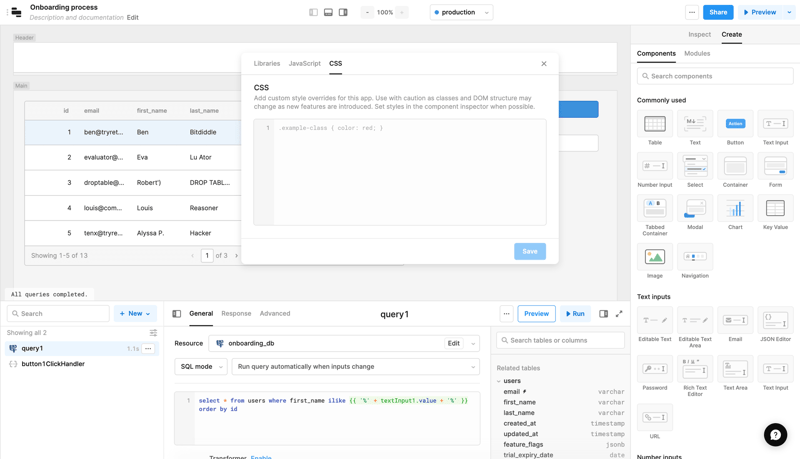This screenshot has height=459, width=800.
Task: Pick the Number Input component icon
Action: [x=655, y=166]
